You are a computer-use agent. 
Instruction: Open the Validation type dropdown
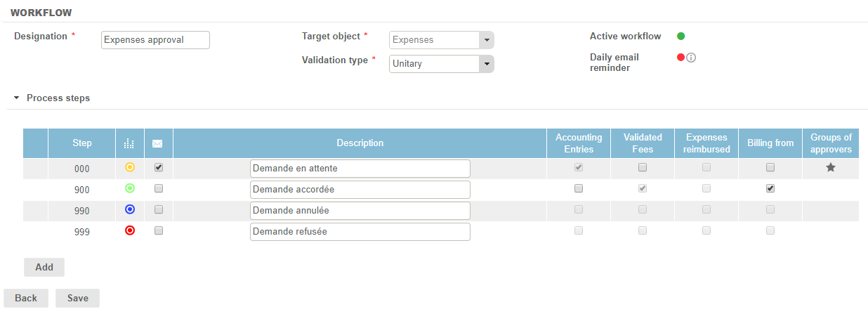click(x=486, y=64)
